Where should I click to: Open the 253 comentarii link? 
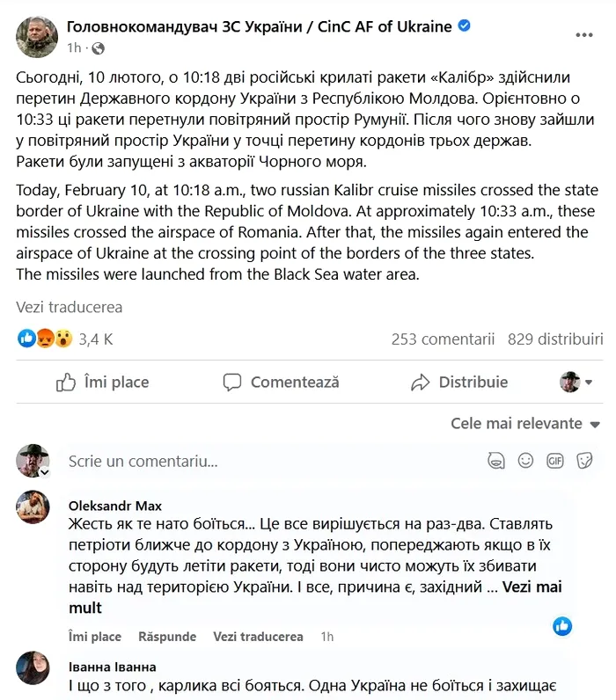443,339
